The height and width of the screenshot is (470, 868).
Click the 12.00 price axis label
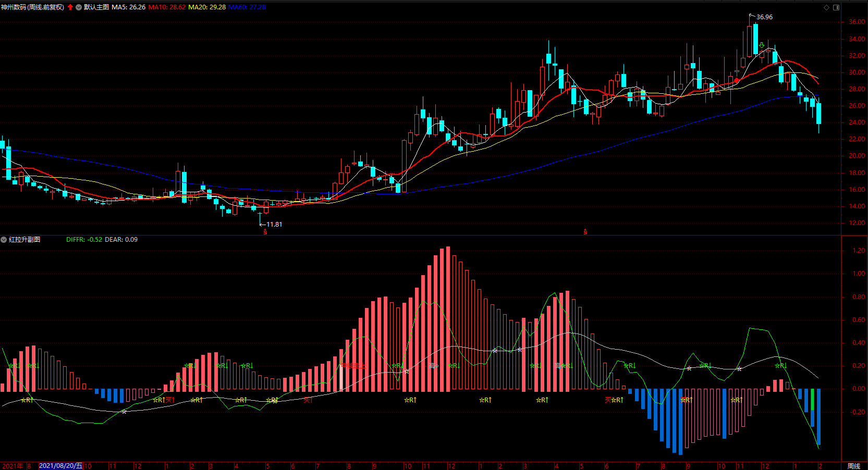857,223
